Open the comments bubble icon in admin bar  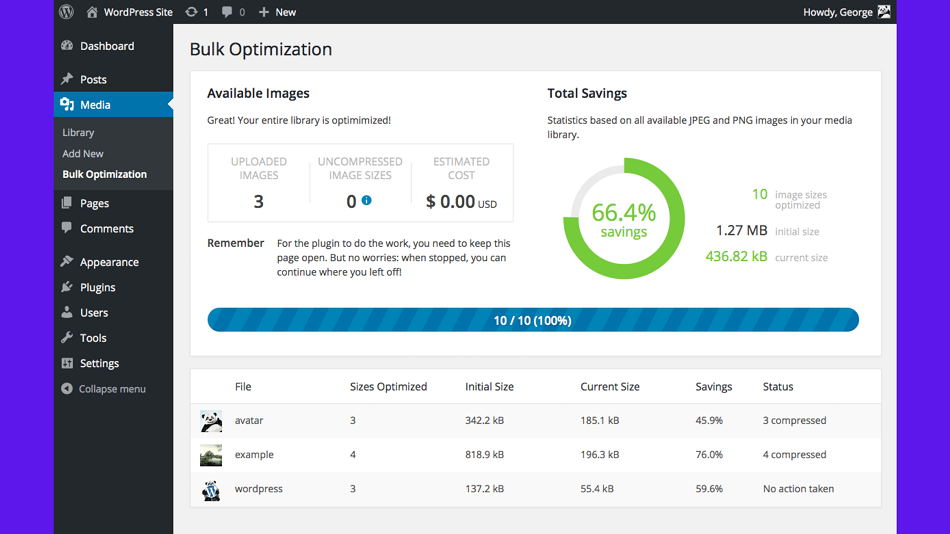[227, 12]
